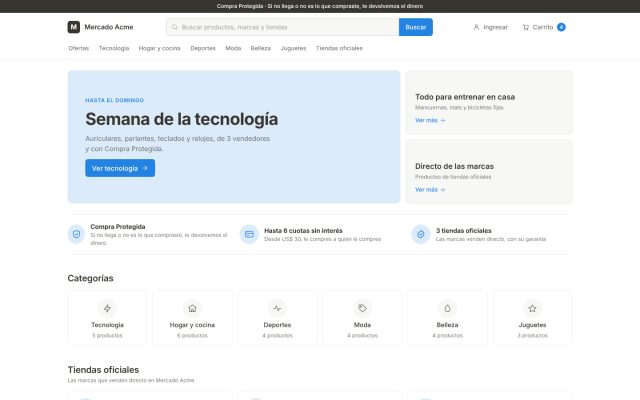The image size is (640, 400).
Task: Open the Hogar y cocina category title
Action: 192,325
